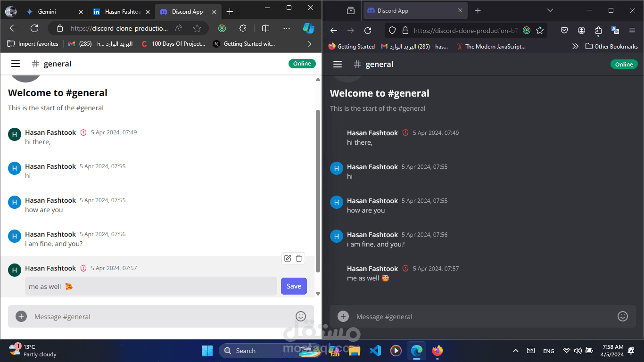Add page to favorites with Edge star icon
644x362 pixels.
[x=197, y=28]
